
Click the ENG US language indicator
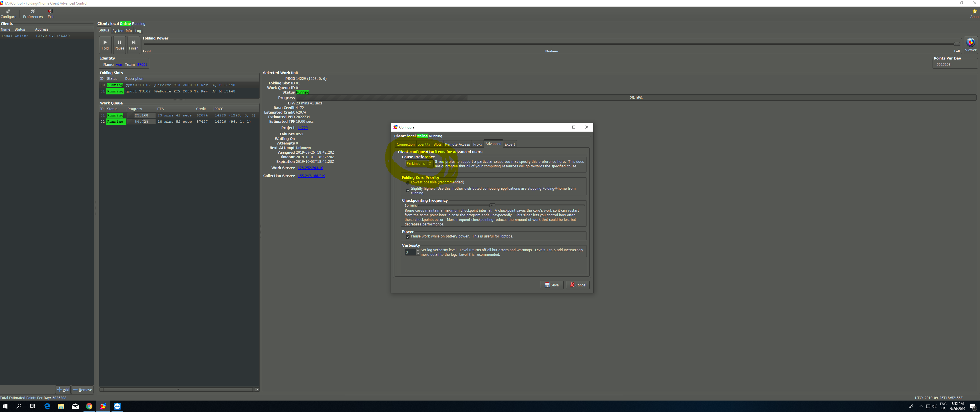pyautogui.click(x=943, y=406)
